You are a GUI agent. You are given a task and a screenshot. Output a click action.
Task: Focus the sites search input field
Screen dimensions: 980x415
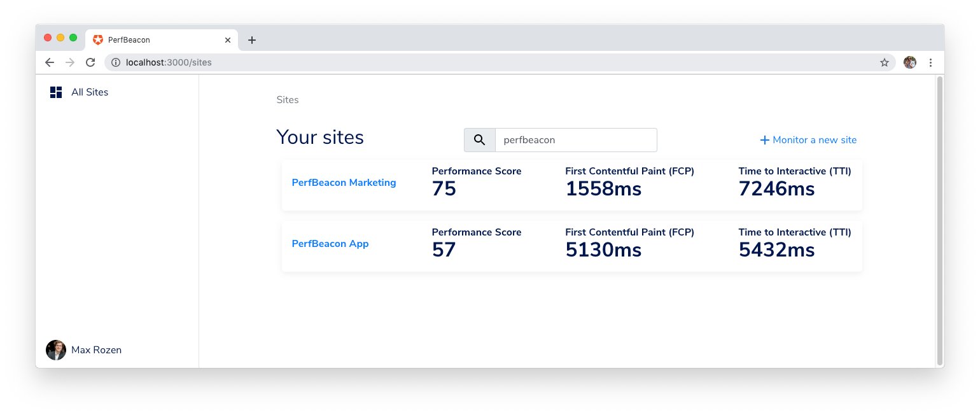click(575, 140)
